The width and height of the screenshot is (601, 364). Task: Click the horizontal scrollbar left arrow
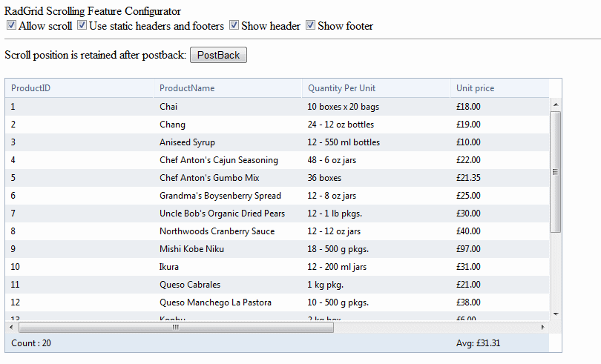(x=10, y=326)
